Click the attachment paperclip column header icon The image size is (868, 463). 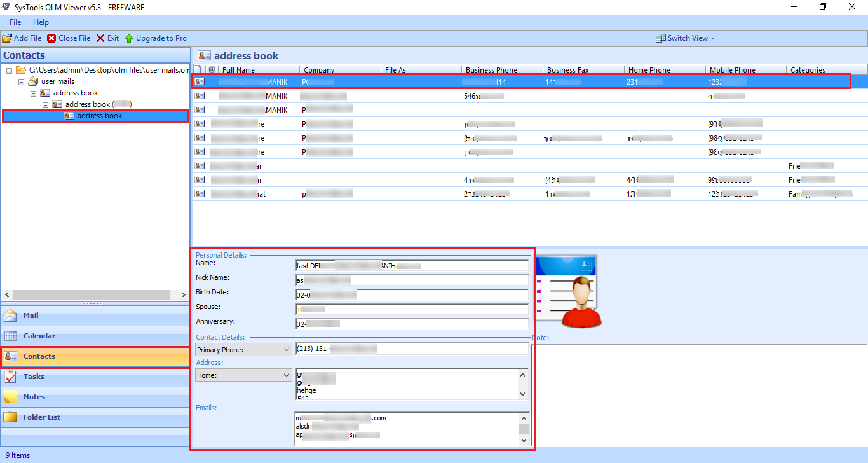[212, 69]
